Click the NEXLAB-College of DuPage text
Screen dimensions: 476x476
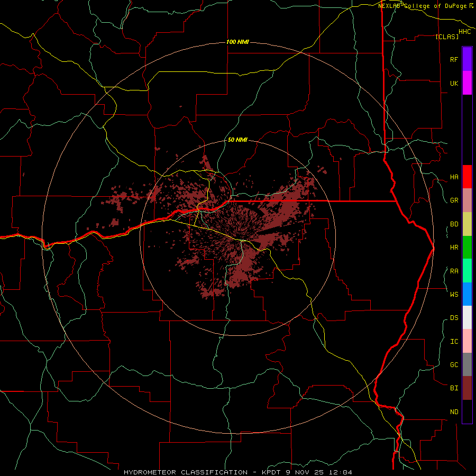[422, 6]
